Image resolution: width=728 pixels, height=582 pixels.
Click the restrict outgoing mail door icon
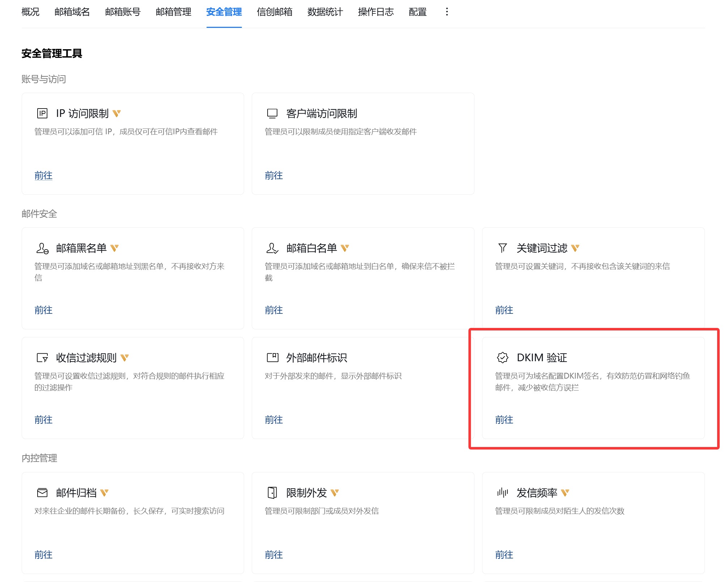pos(272,493)
